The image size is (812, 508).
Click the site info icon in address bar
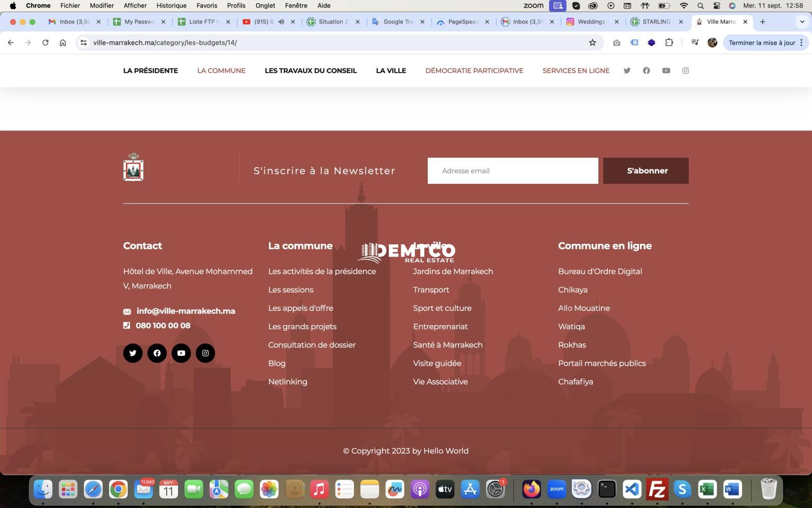click(x=84, y=43)
